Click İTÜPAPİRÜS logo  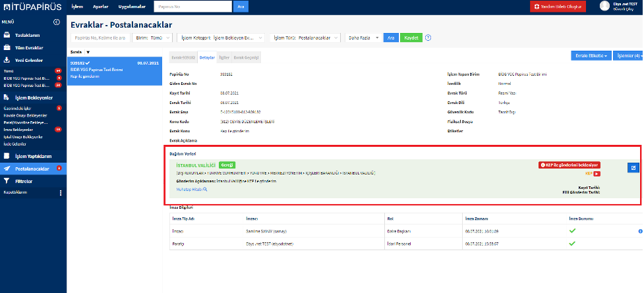32,7
